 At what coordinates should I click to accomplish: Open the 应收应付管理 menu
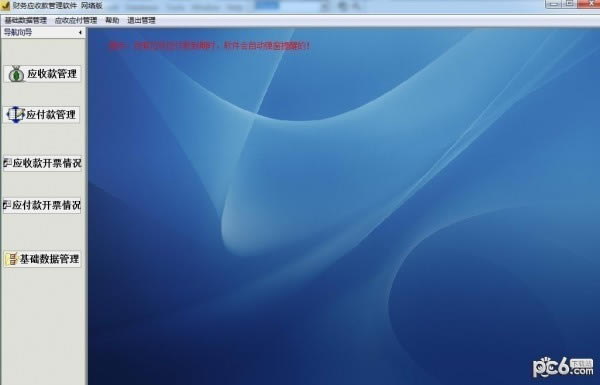click(x=76, y=20)
